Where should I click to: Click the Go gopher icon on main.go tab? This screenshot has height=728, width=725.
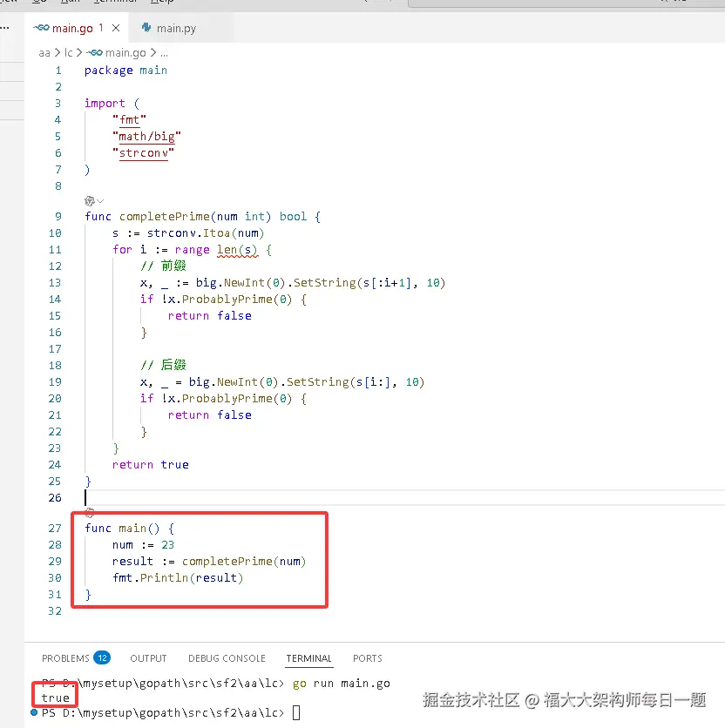pyautogui.click(x=41, y=28)
